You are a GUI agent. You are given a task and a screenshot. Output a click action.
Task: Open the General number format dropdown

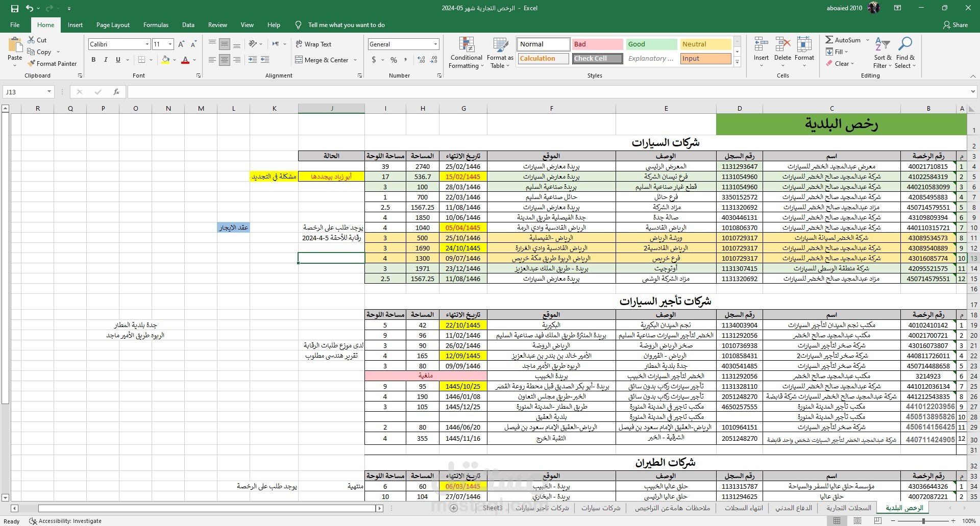tap(435, 44)
